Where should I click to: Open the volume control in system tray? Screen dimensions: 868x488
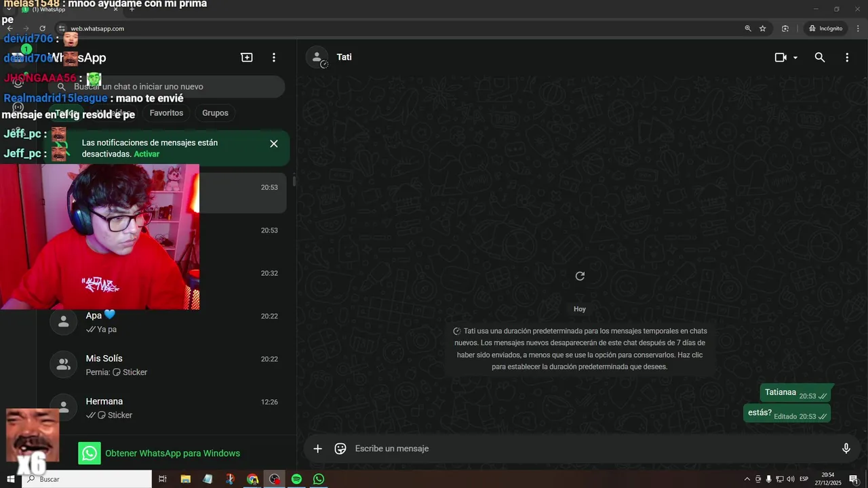[x=791, y=479]
